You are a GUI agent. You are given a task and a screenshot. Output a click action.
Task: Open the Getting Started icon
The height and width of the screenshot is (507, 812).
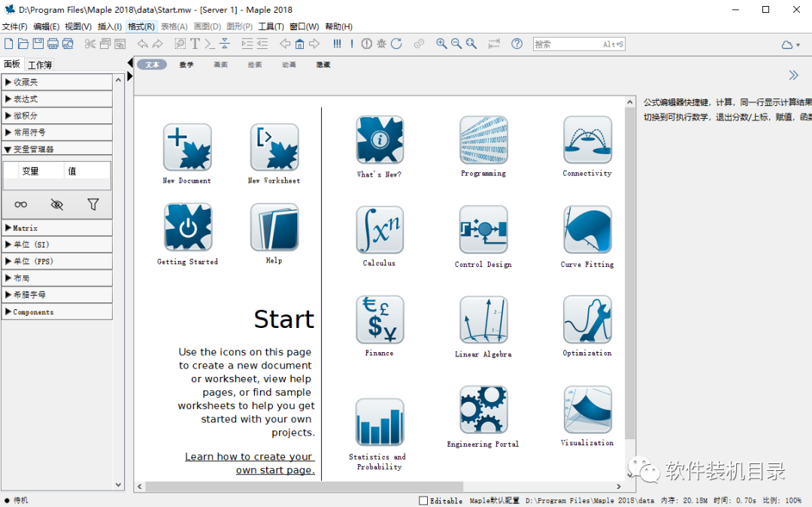187,227
